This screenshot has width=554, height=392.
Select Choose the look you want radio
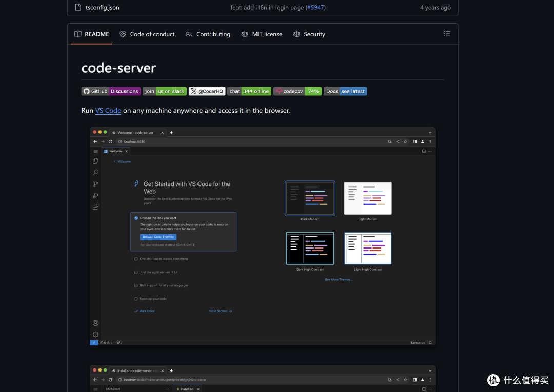[136, 218]
